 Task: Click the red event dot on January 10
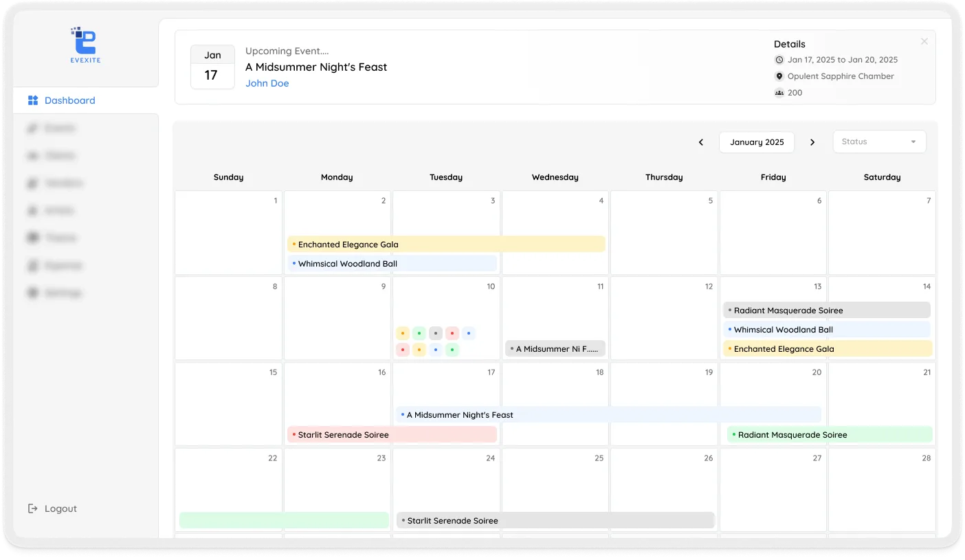coord(452,333)
